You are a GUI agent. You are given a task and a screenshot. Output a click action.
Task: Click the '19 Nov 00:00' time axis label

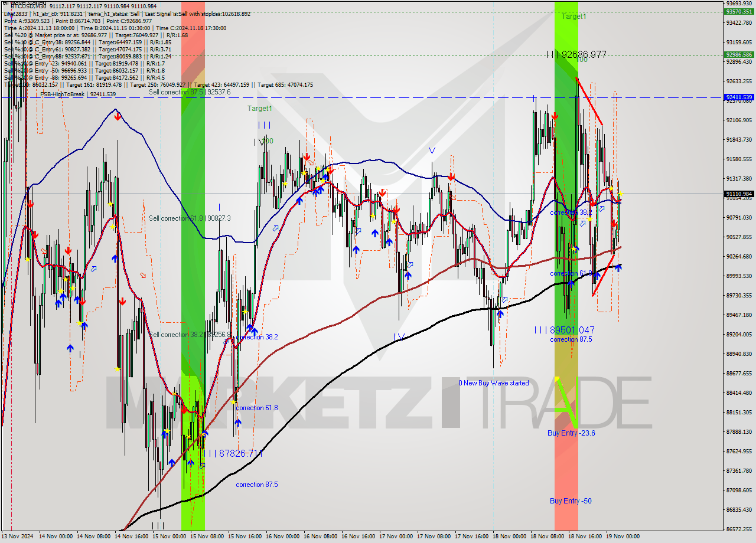tap(624, 537)
